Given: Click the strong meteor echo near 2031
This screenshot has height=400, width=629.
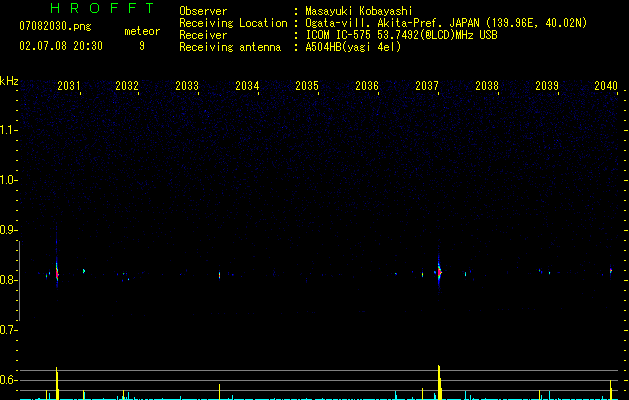Looking at the screenshot, I should tap(57, 272).
